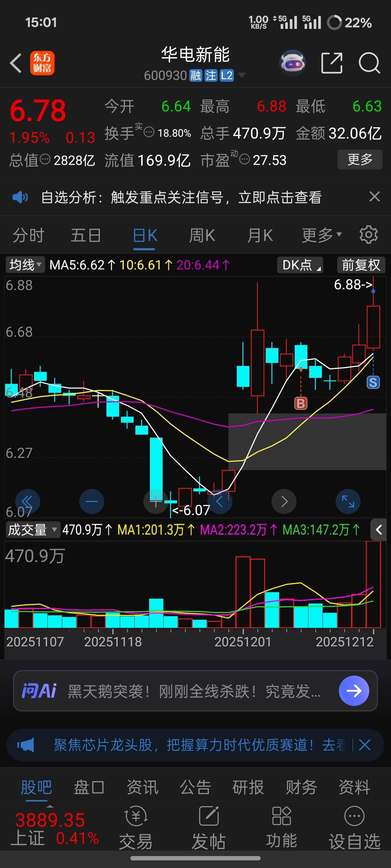This screenshot has height=868, width=391.
Task: Tap the 6.88-> high price label
Action: point(353,285)
